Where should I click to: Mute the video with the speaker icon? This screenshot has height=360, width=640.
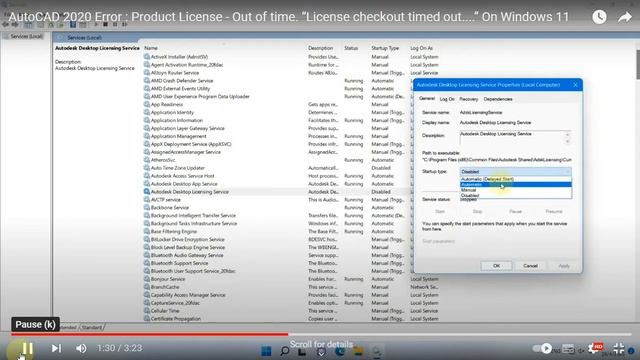[81, 348]
